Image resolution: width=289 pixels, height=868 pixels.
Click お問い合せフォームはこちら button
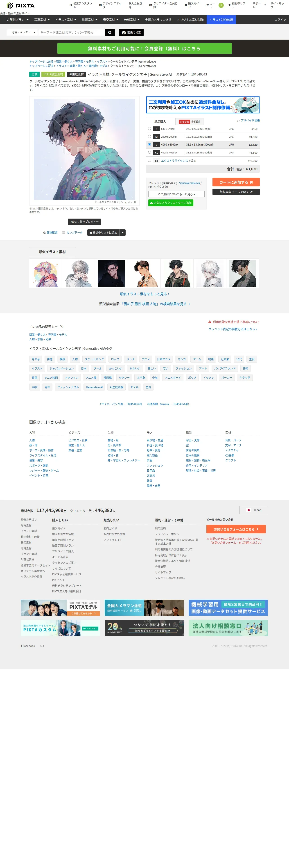[x=236, y=529]
